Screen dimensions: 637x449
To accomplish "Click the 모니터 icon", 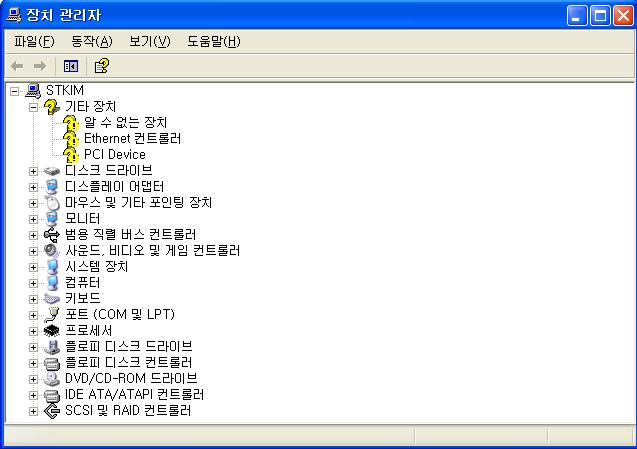I will 52,219.
